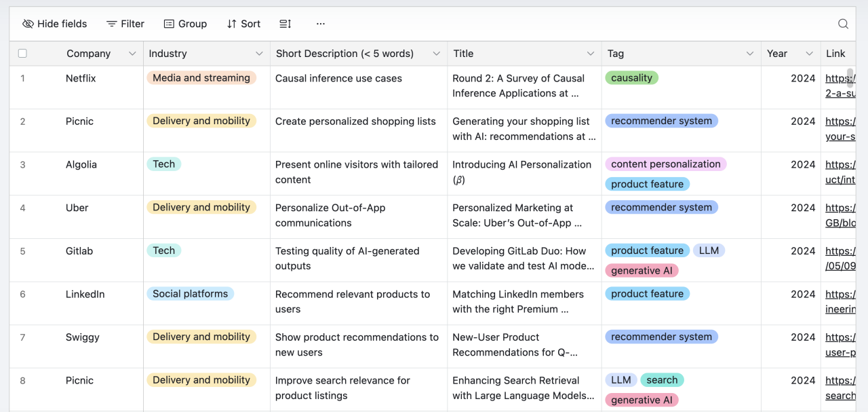Select the Picnic cell in row 8
868x412 pixels.
[x=79, y=381]
